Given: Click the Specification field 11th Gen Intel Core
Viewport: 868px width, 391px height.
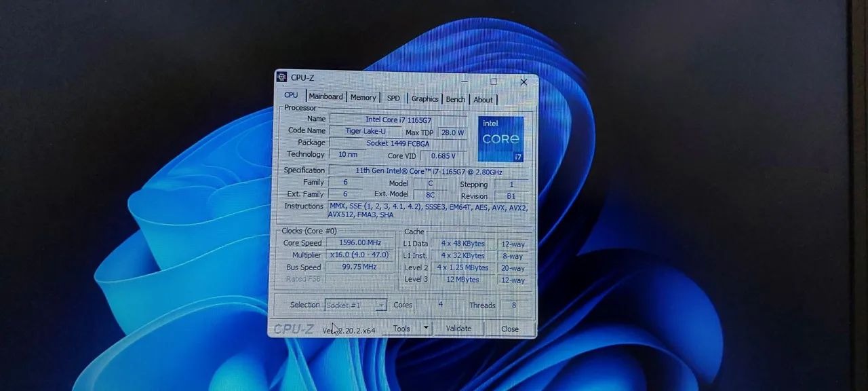Looking at the screenshot, I should pyautogui.click(x=429, y=171).
